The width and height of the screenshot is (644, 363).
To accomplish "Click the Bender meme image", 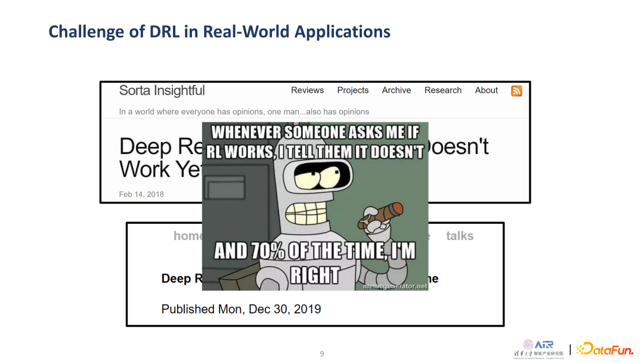I will (x=315, y=207).
